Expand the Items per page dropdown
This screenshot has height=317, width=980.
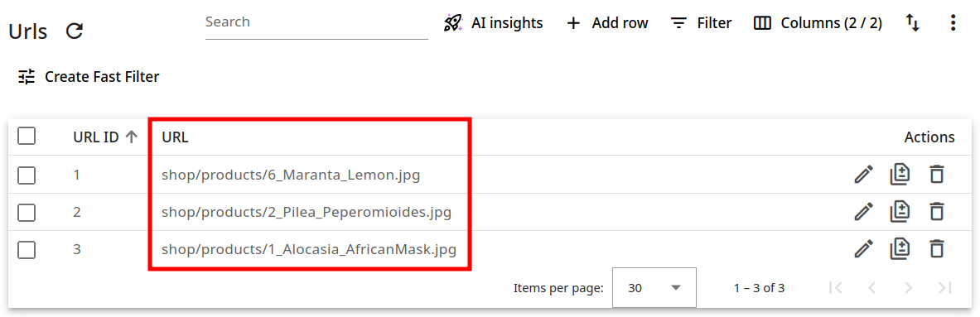pos(654,288)
